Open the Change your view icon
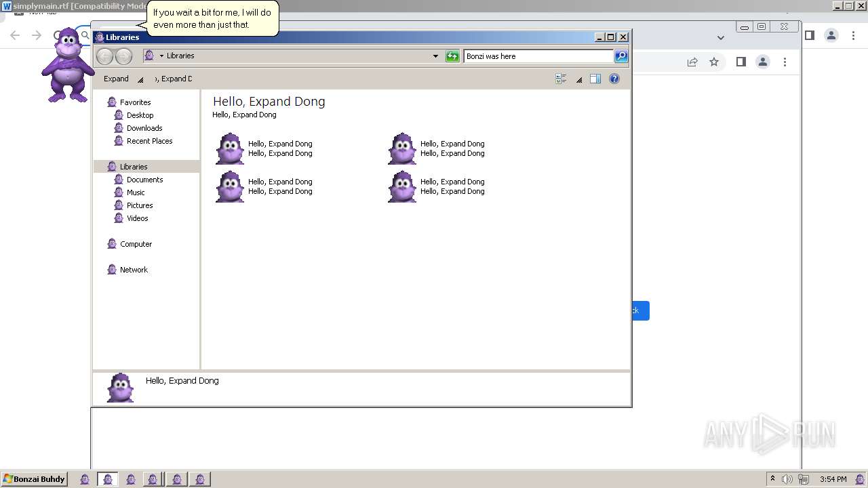This screenshot has width=868, height=488. point(561,79)
